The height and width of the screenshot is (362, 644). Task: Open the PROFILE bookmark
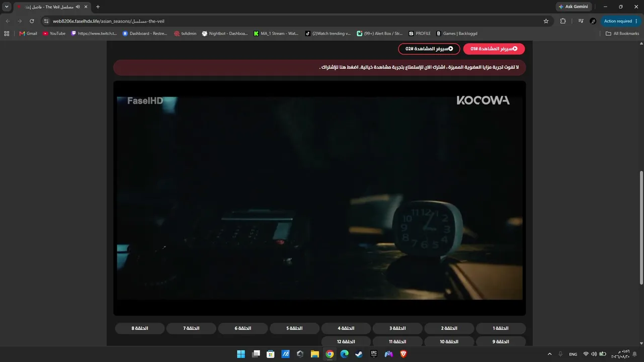(420, 34)
